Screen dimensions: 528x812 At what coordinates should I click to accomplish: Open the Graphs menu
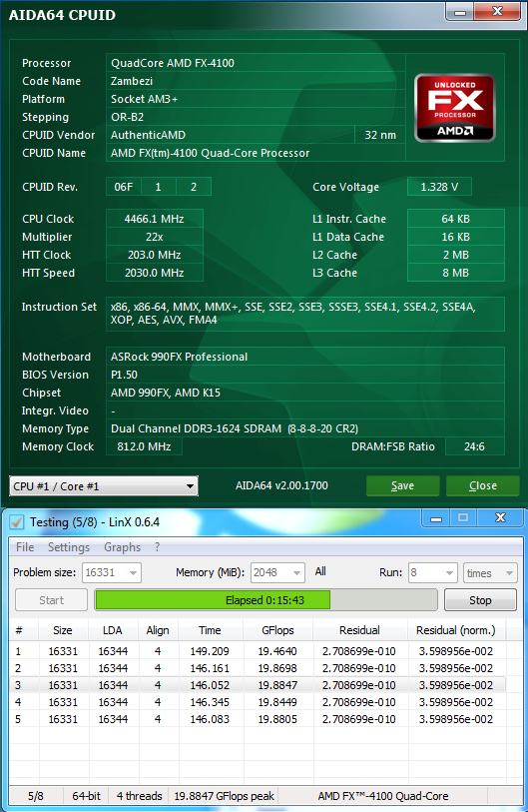122,547
